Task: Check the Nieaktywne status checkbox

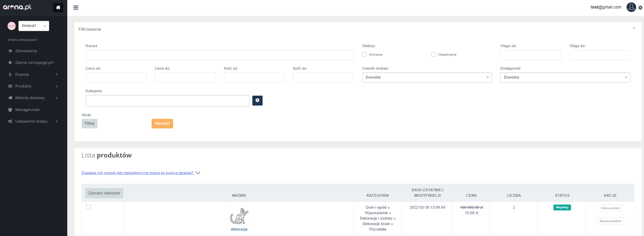Action: pyautogui.click(x=434, y=54)
